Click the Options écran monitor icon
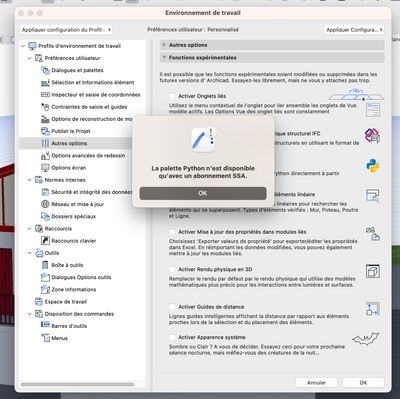Viewport: 400px width, 399px height. 45,168
